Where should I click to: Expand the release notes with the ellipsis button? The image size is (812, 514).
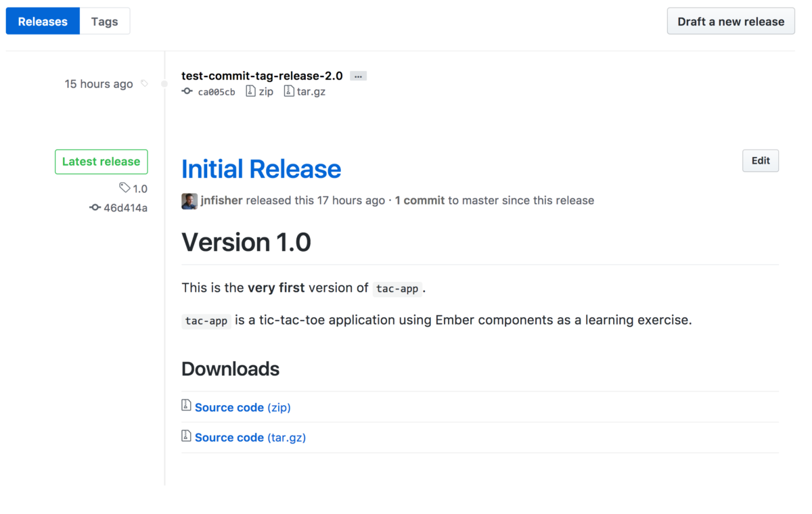click(357, 76)
